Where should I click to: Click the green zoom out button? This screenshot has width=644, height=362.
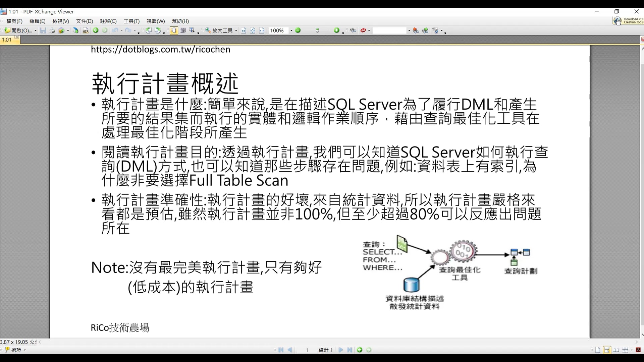298,31
